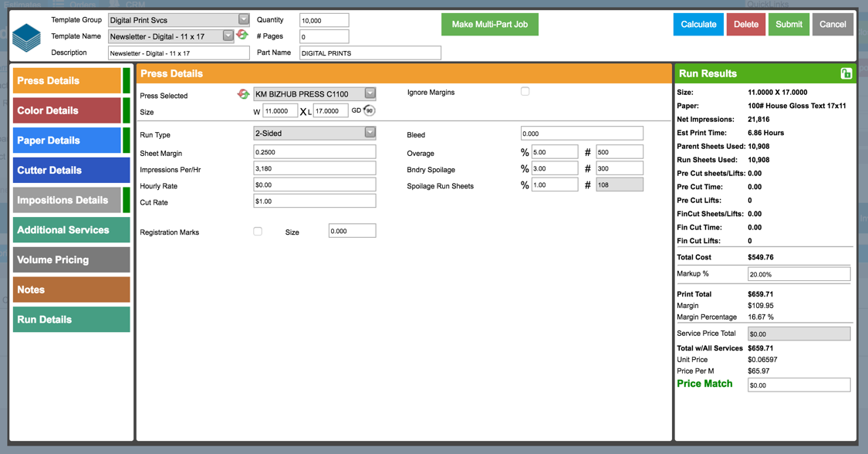Image resolution: width=868 pixels, height=454 pixels.
Task: Open the Template Group dropdown
Action: 243,20
